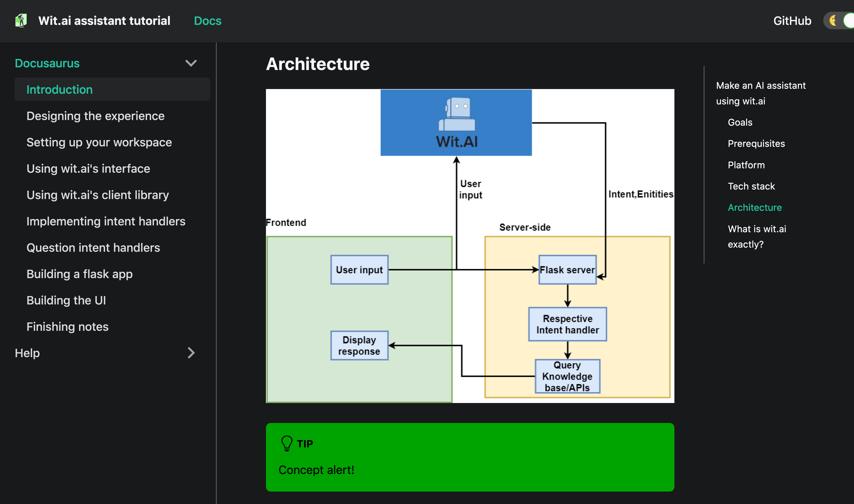The width and height of the screenshot is (854, 504).
Task: Expand the Help category chevron
Action: tap(191, 353)
